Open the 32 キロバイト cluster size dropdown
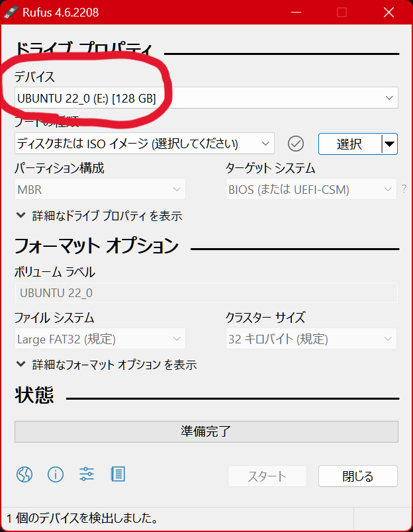Screen dimensions: 413x532 (x=311, y=339)
